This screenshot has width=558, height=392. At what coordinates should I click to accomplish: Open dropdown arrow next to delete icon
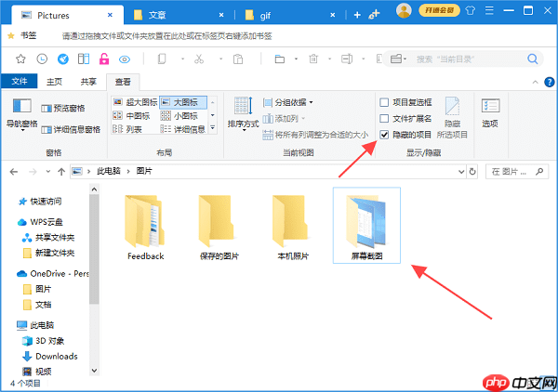pyautogui.click(x=329, y=59)
